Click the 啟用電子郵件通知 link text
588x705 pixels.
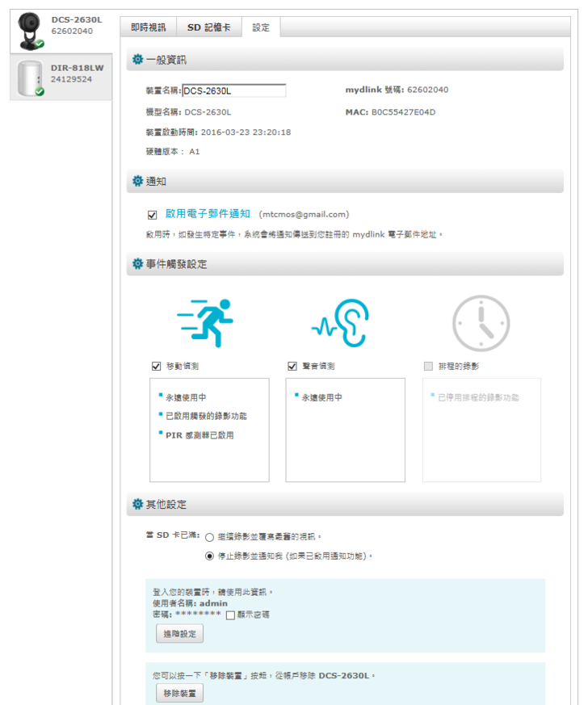tap(208, 213)
